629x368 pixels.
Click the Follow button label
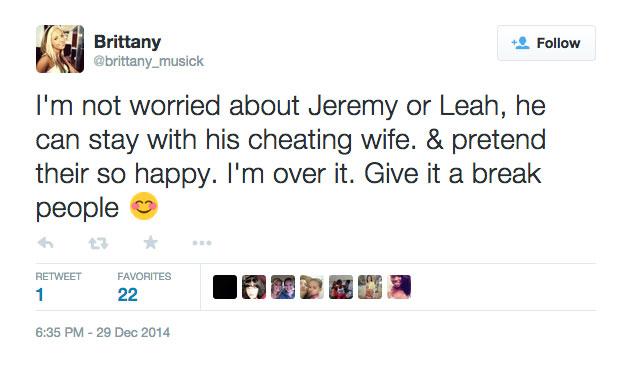558,43
